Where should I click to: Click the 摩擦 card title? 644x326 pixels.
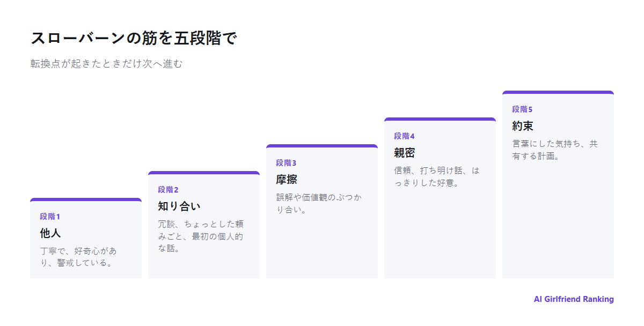click(287, 180)
